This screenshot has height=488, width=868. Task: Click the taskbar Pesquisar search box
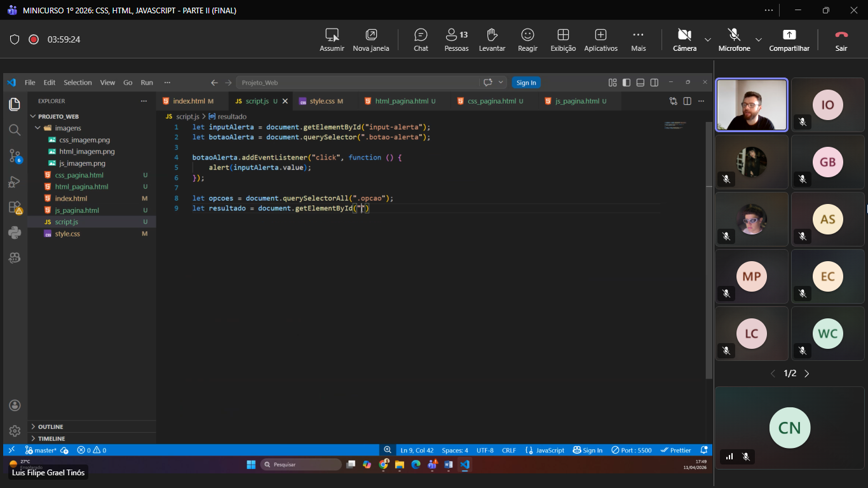[x=301, y=464]
